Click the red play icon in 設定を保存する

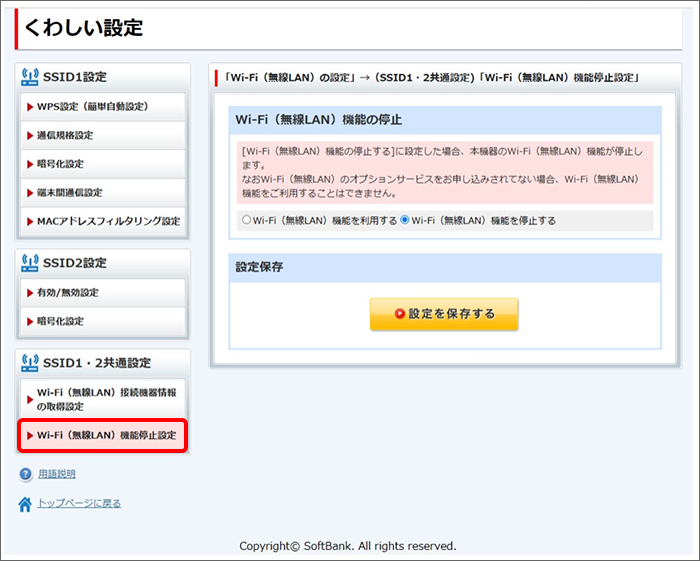pos(400,314)
